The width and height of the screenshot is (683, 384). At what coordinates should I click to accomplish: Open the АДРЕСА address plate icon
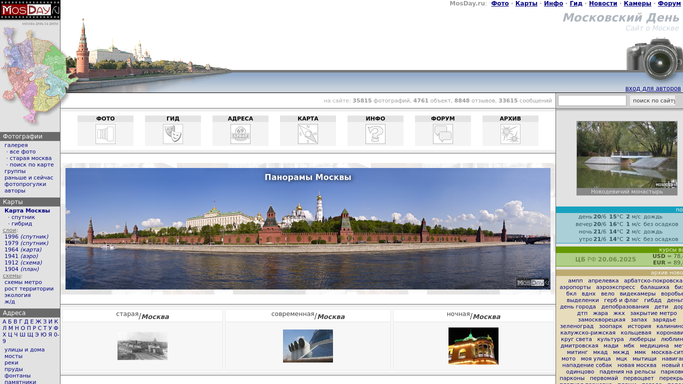point(240,134)
